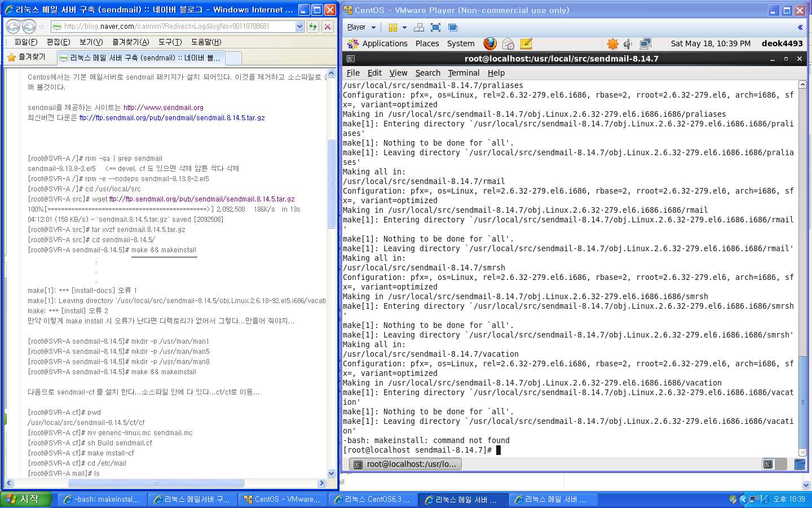Stop loading the page in IE
Viewport: 812px width, 508px height.
(x=328, y=26)
